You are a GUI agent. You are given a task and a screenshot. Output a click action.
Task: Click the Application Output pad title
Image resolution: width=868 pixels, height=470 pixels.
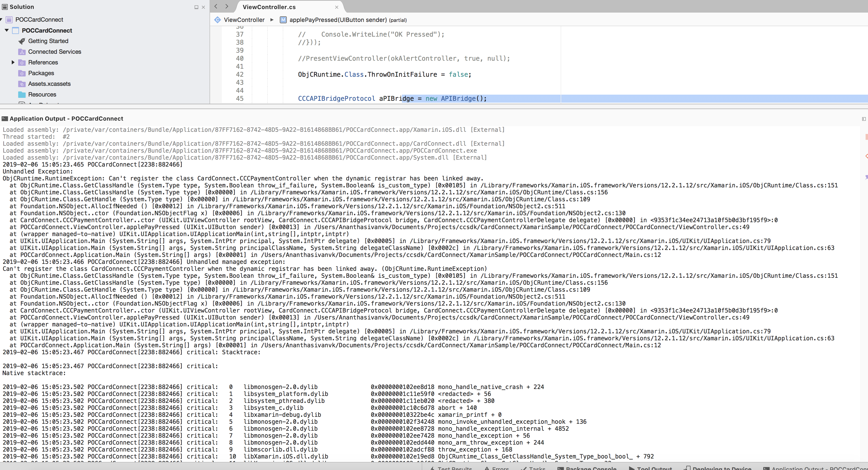[66, 119]
